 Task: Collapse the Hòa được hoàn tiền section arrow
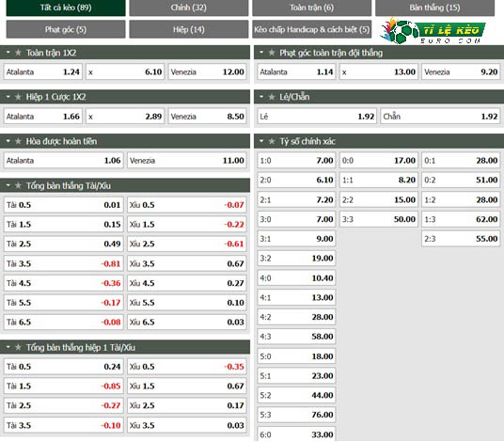click(x=8, y=141)
